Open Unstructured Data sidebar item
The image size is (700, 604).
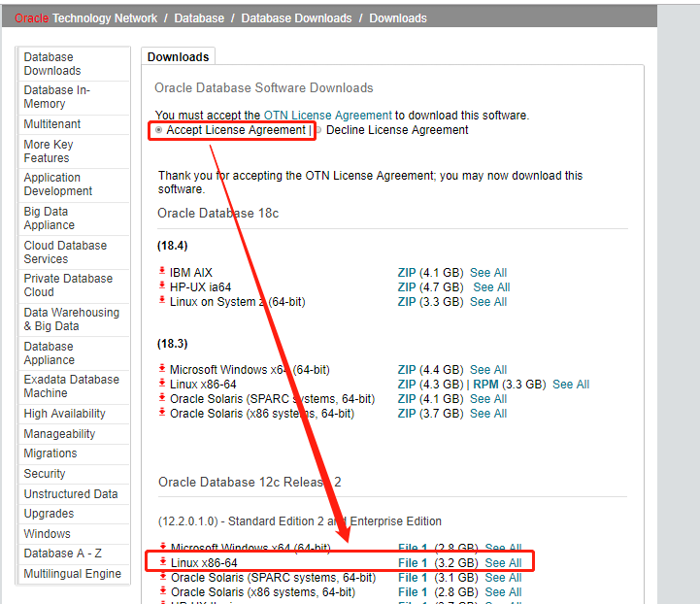point(74,494)
